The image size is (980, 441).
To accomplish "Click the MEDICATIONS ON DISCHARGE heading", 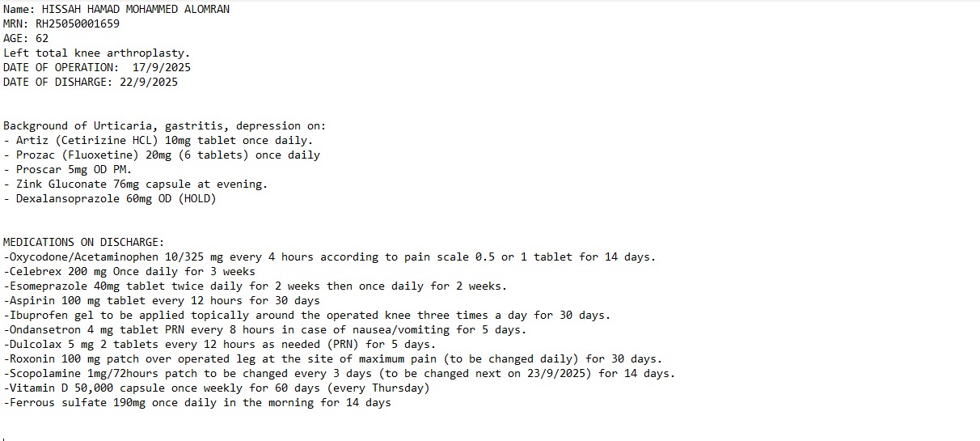I will tap(83, 243).
